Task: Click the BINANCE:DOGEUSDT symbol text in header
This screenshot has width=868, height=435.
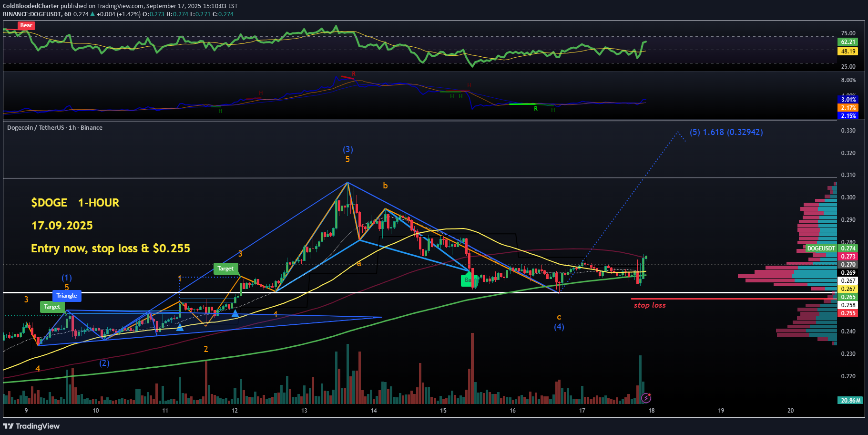Action: [32, 14]
